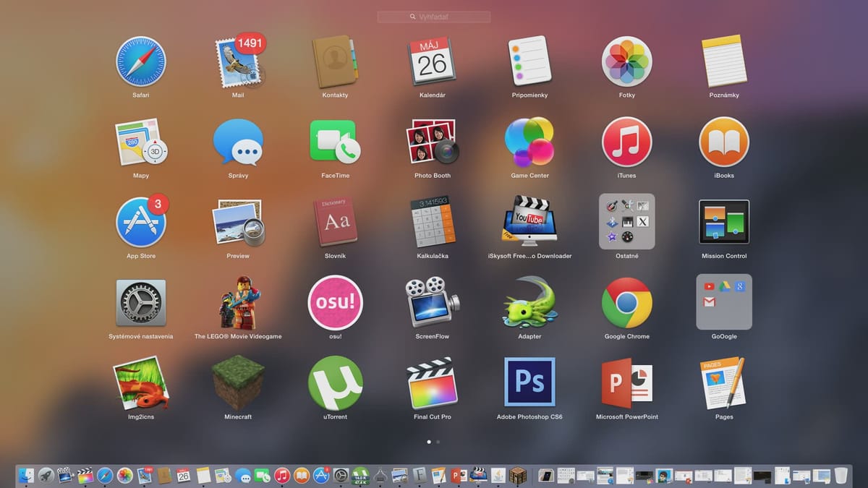The image size is (868, 488).
Task: Open the uTorrent app
Action: click(335, 383)
